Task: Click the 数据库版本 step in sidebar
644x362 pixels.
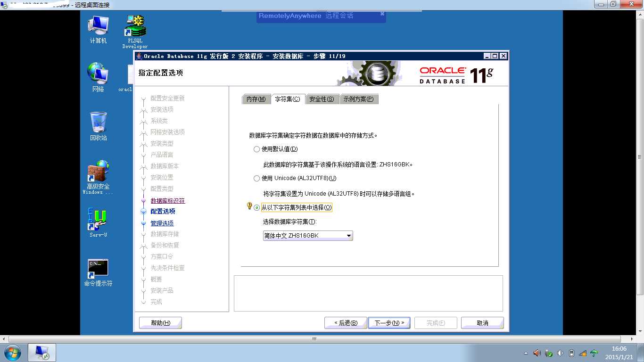Action: (x=165, y=166)
